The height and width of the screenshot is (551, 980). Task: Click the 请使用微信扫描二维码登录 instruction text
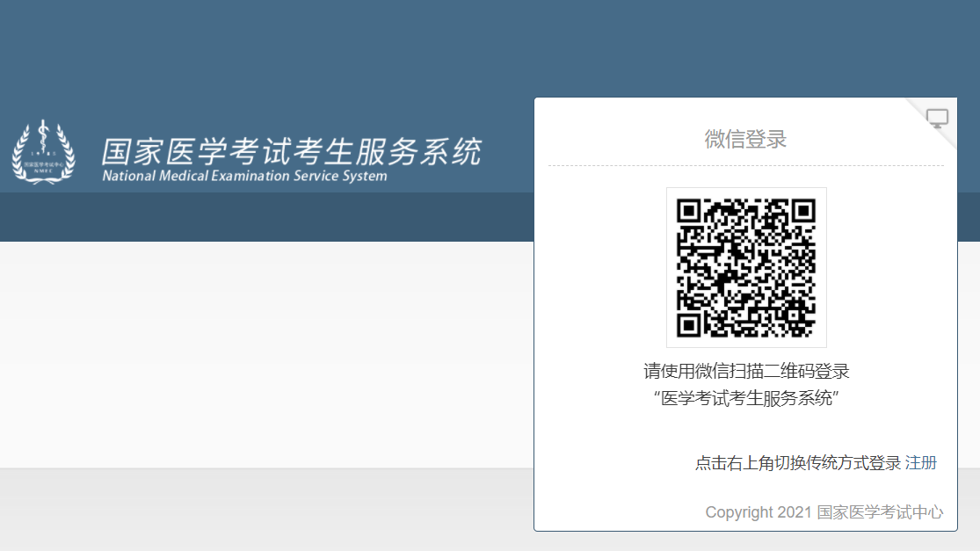[746, 371]
